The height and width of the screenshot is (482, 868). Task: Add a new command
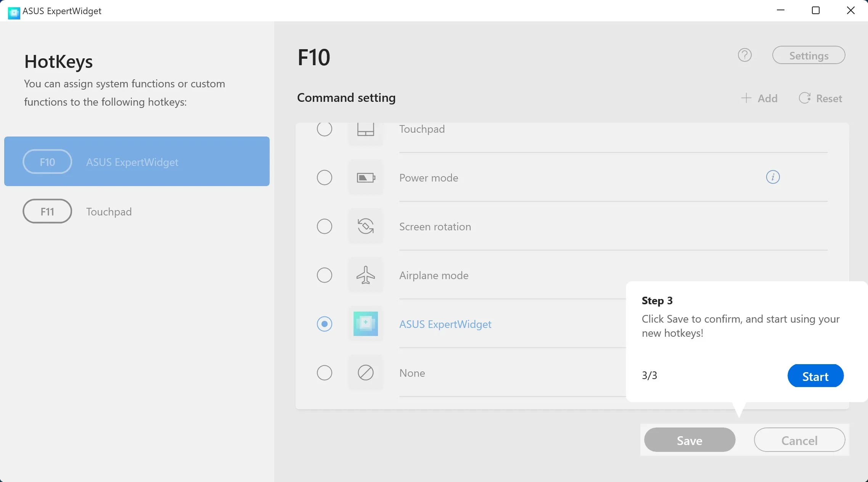[x=759, y=98]
